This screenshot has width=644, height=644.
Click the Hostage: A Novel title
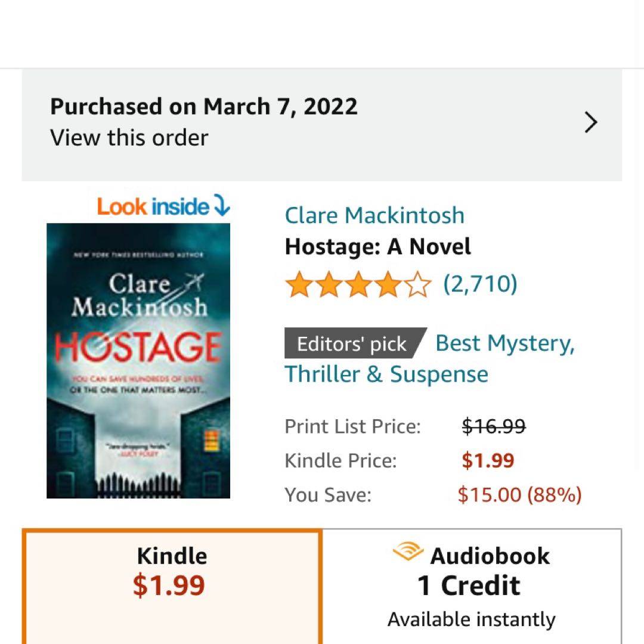377,246
